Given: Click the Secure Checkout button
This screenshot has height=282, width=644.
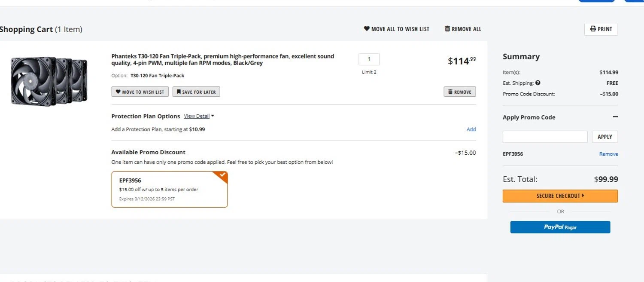Looking at the screenshot, I should click(x=560, y=196).
